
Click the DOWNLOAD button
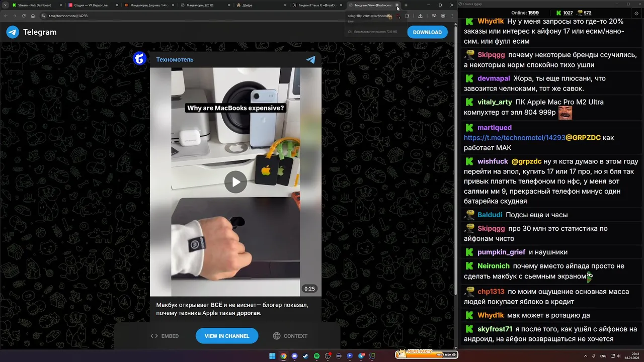[427, 32]
